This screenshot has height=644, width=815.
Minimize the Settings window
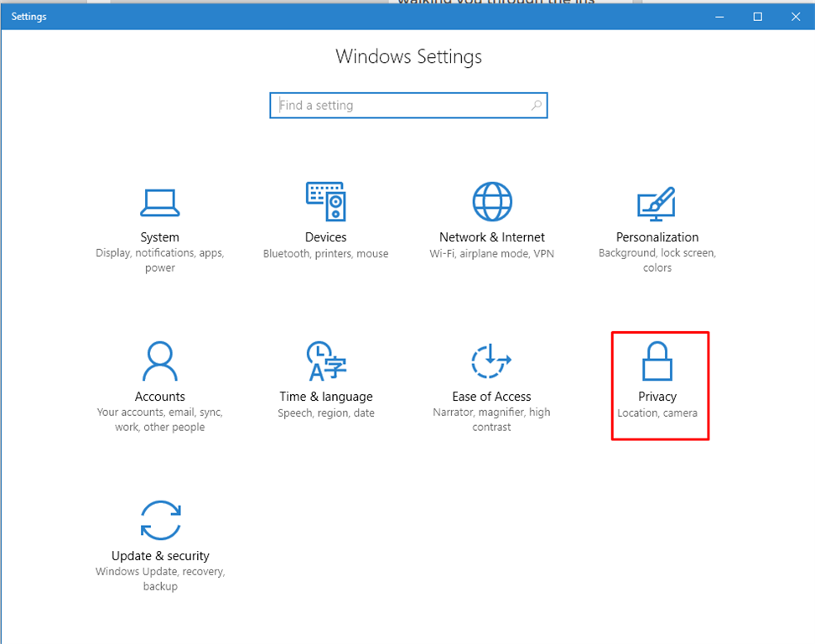(719, 17)
